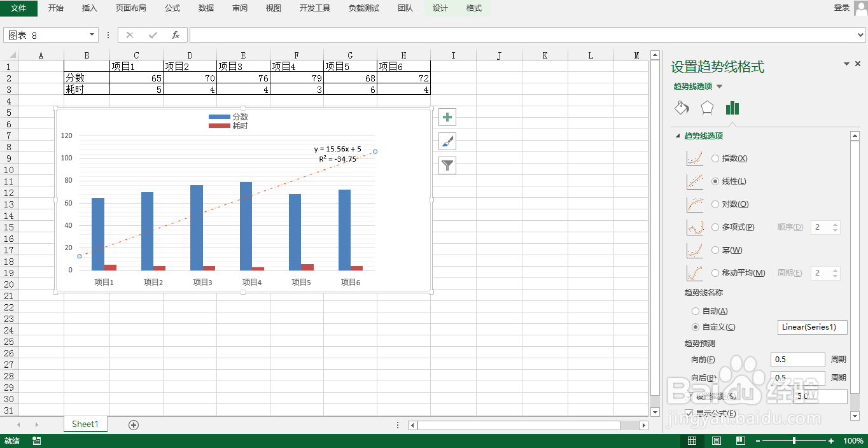Click the horizontal scrollbar thumb
Viewport: 868px width, 448px height.
tap(518, 425)
